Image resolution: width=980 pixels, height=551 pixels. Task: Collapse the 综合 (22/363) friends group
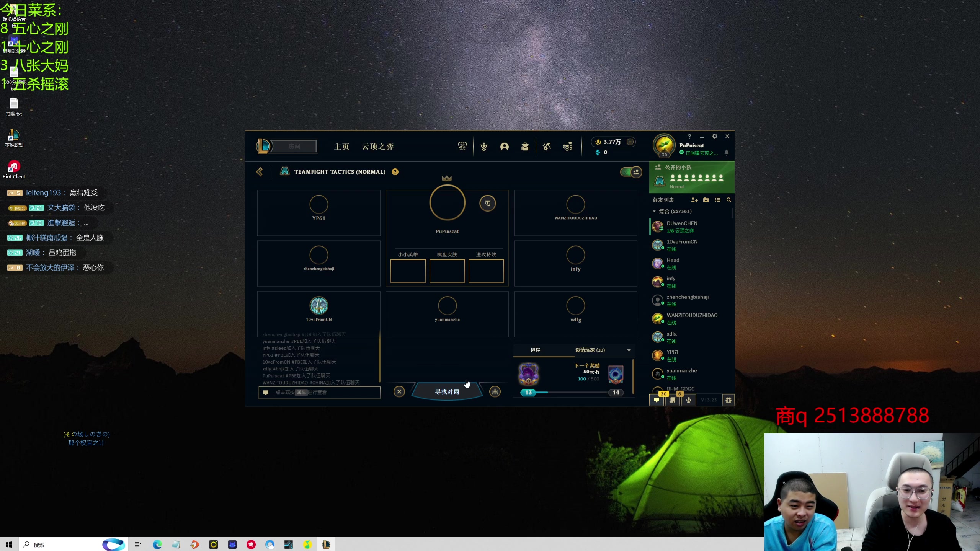pyautogui.click(x=654, y=211)
